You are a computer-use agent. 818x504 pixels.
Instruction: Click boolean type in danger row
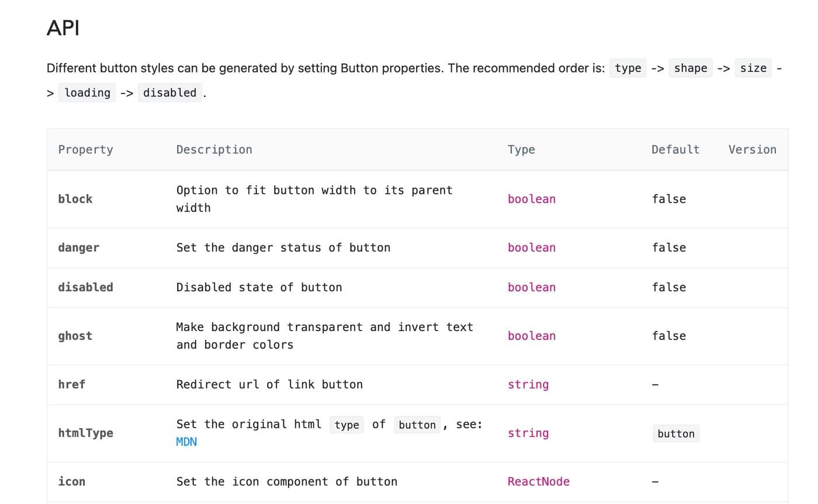click(x=532, y=248)
